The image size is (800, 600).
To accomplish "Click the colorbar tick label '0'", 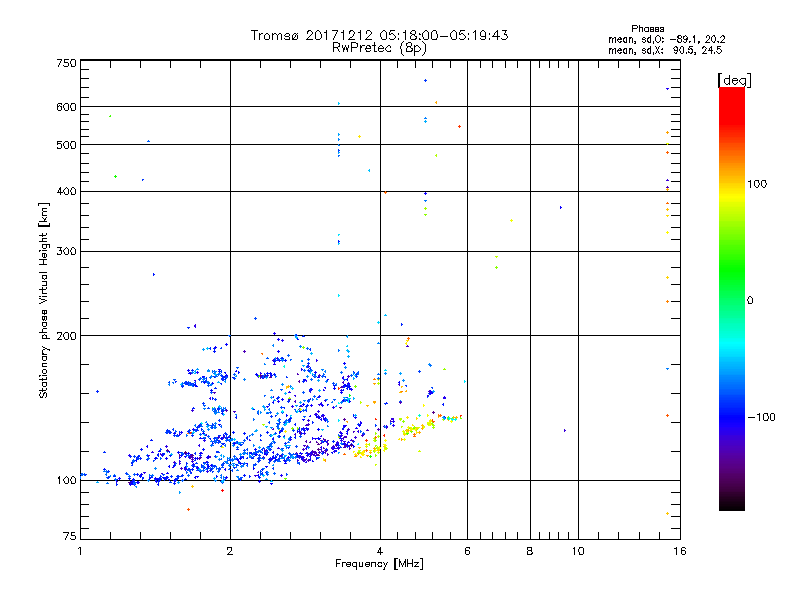I will point(750,301).
